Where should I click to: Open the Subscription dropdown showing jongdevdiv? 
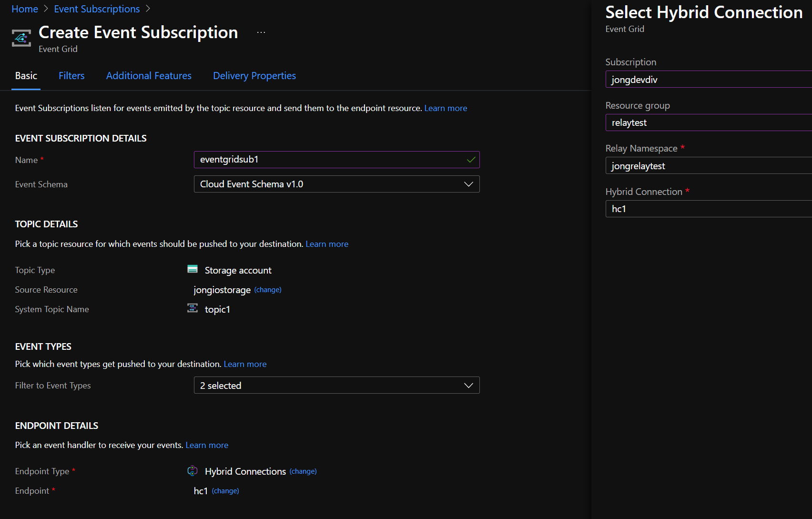(708, 80)
